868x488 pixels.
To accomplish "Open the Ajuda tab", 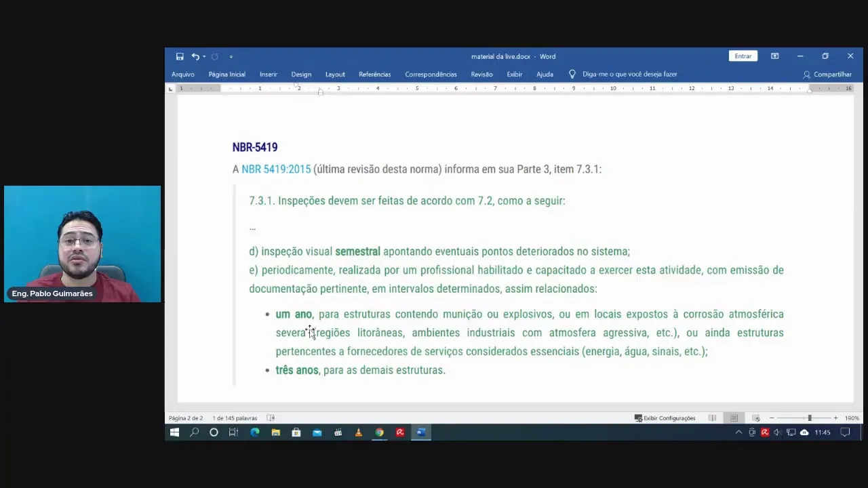I will 545,75.
